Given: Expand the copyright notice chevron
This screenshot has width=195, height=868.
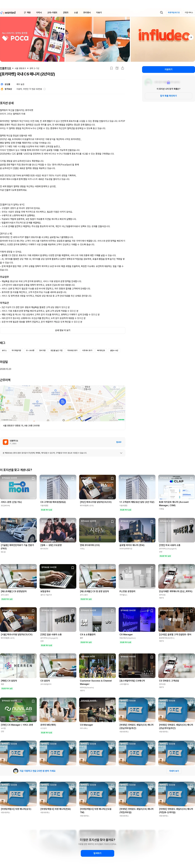Looking at the screenshot, I should [121, 453].
